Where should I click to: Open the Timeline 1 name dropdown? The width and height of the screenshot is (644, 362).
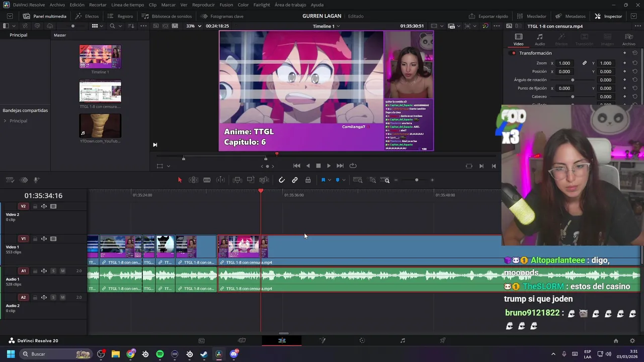click(326, 26)
